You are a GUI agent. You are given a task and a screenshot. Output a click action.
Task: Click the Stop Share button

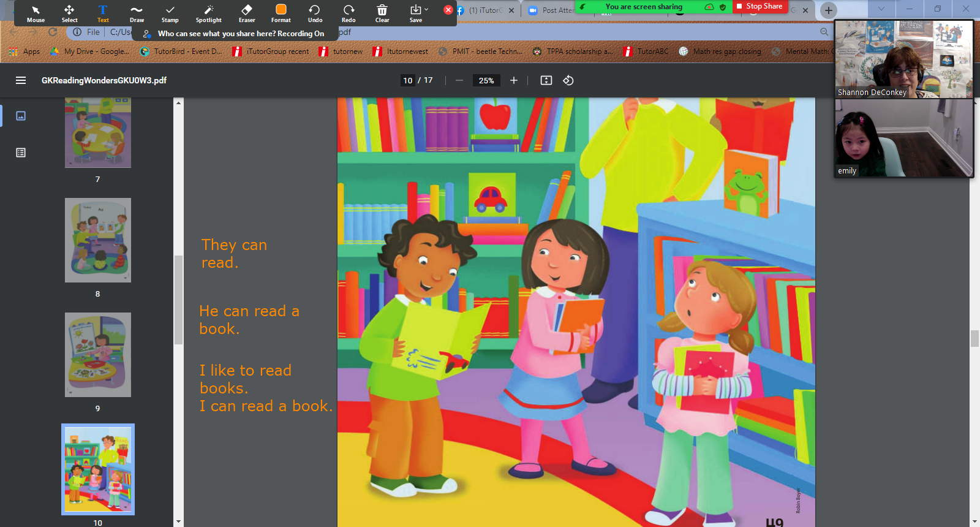coord(759,6)
